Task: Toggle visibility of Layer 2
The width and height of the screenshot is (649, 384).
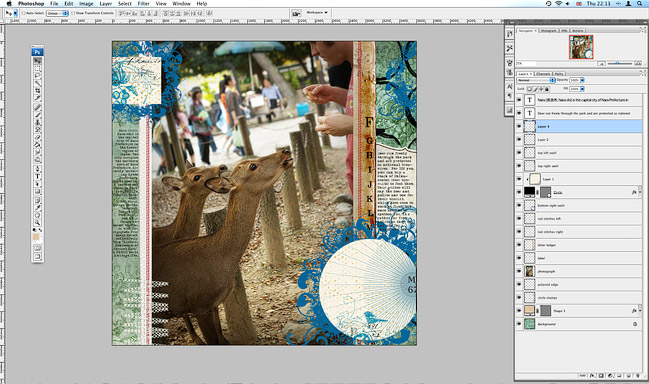Action: (519, 139)
